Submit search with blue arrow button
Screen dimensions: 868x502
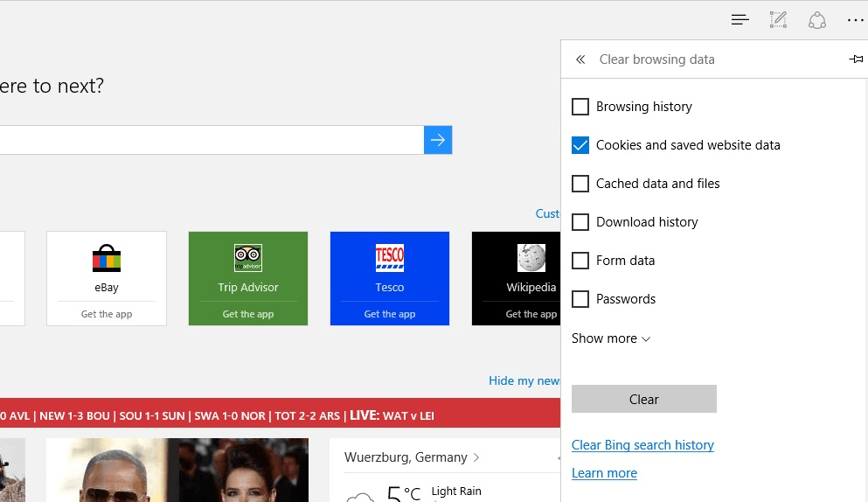[x=438, y=140]
